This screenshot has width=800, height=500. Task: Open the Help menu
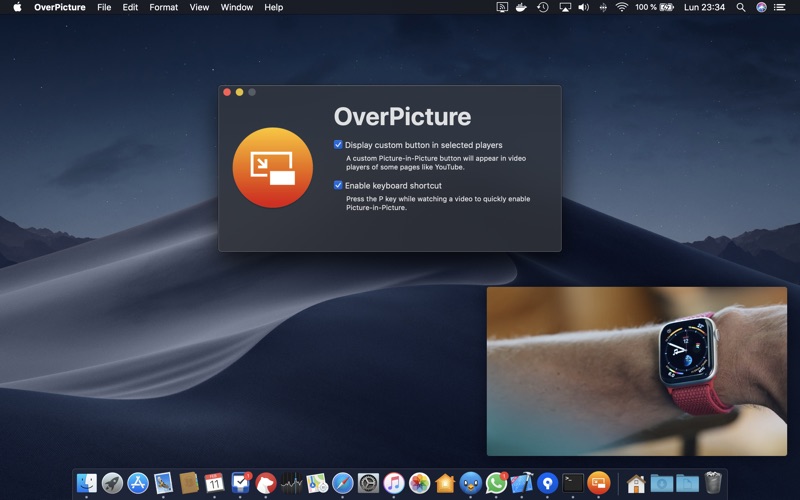[273, 7]
